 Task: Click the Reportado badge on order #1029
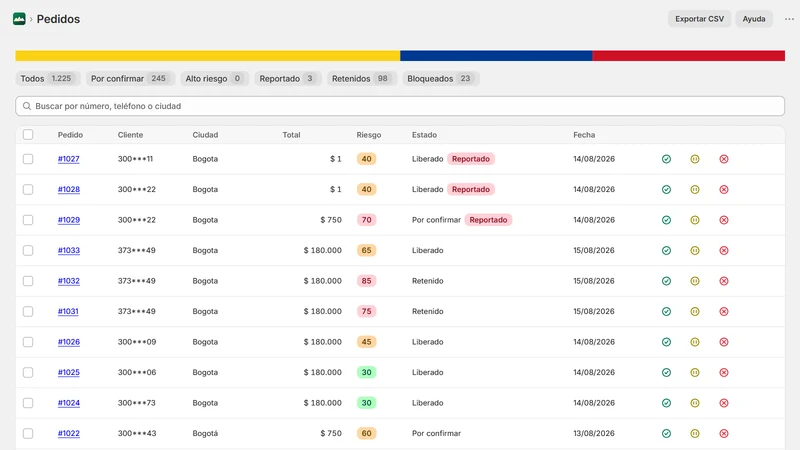(488, 220)
